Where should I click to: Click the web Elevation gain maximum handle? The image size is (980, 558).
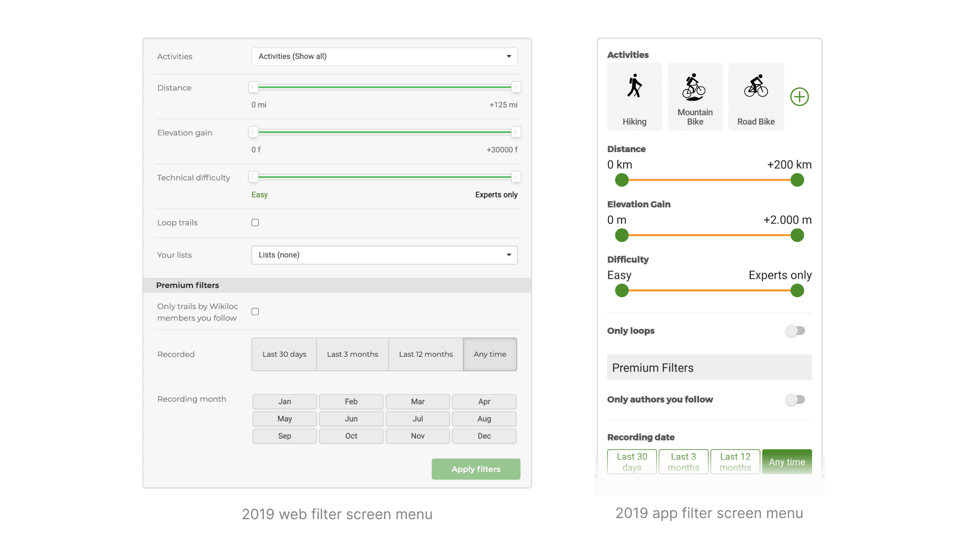click(516, 132)
